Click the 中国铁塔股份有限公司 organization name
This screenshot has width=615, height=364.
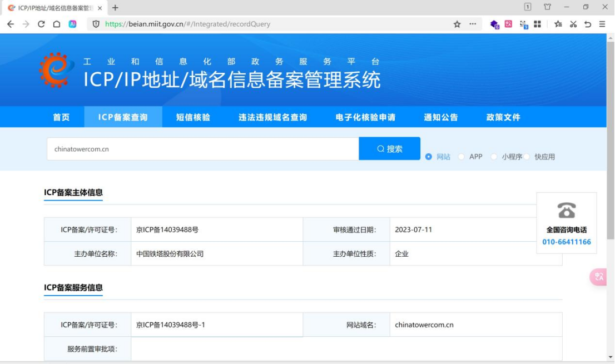[170, 254]
